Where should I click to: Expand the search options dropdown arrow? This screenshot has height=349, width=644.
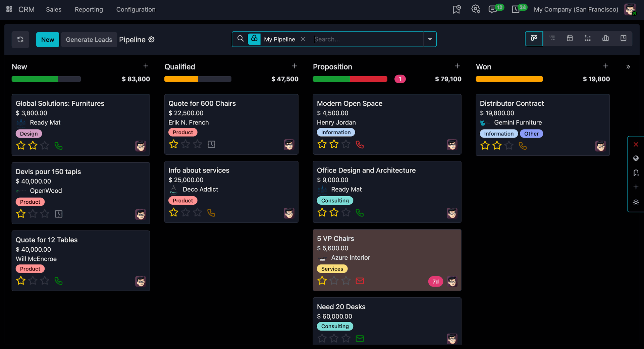click(430, 39)
